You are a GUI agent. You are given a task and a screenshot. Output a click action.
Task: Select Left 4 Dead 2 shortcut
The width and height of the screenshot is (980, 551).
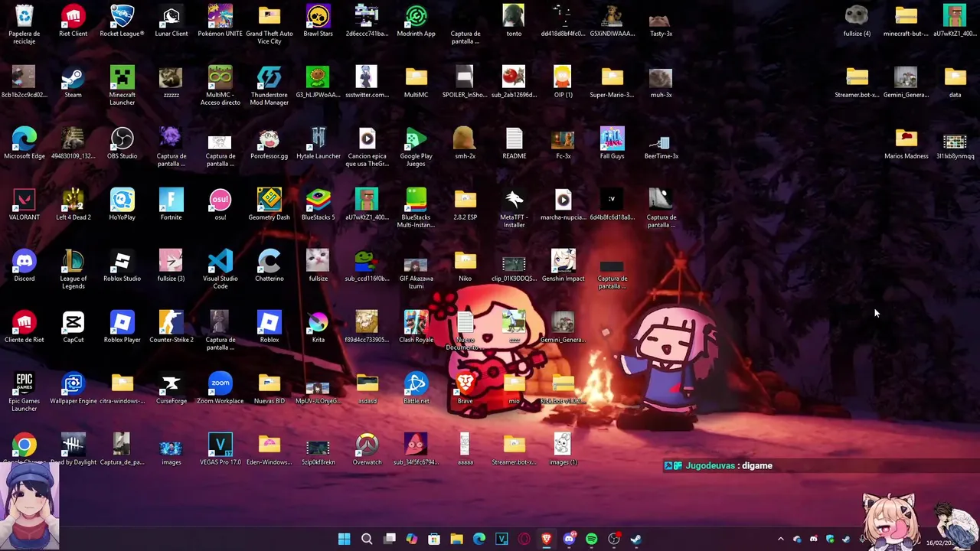pyautogui.click(x=73, y=204)
